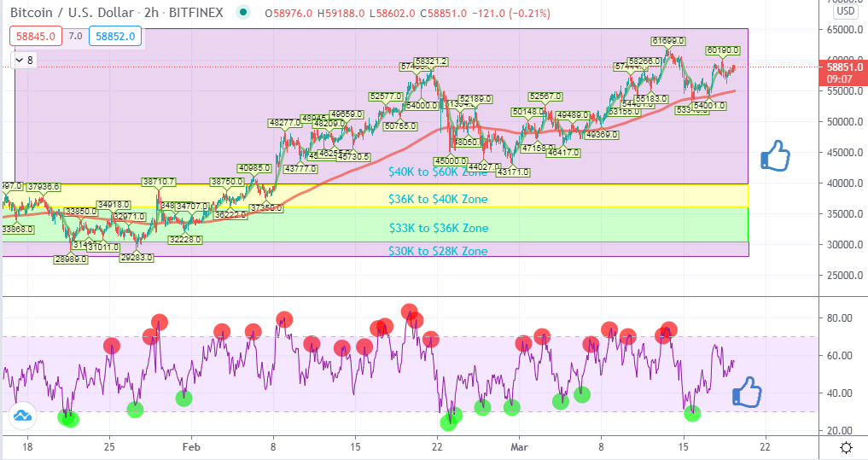Image resolution: width=868 pixels, height=460 pixels.
Task: Click the red sell price 58845.0 button
Action: (36, 37)
